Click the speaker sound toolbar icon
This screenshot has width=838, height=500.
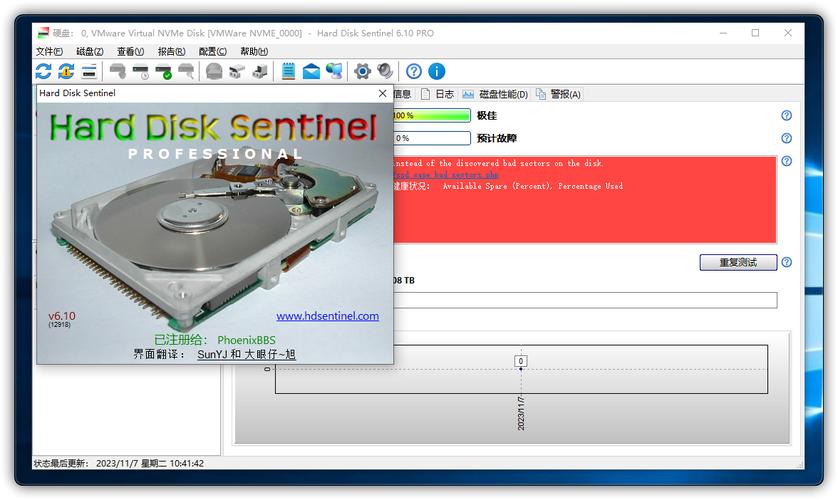[x=385, y=71]
